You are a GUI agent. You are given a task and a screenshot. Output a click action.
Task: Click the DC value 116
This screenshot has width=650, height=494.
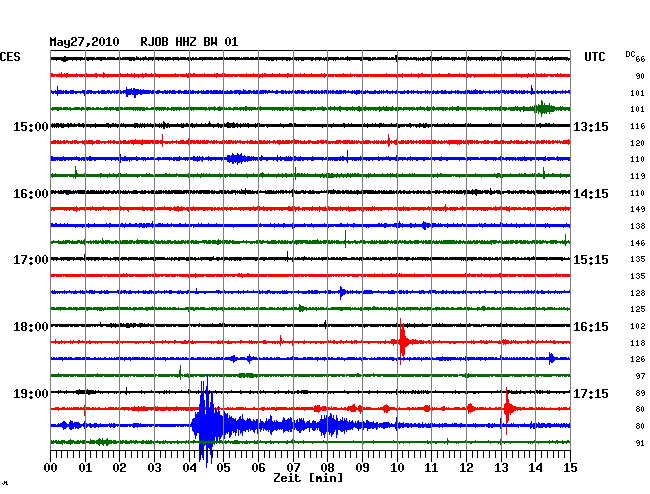click(638, 126)
